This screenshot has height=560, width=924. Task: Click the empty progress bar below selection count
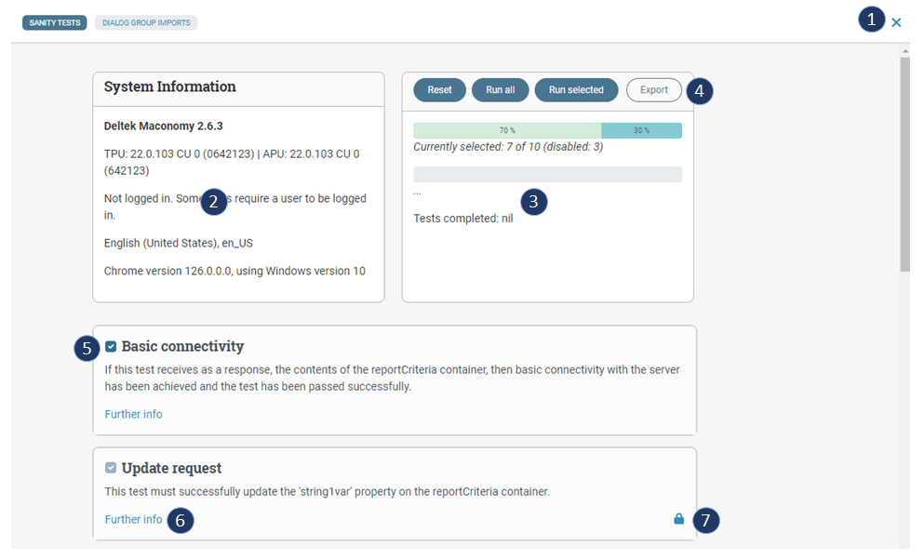[547, 174]
